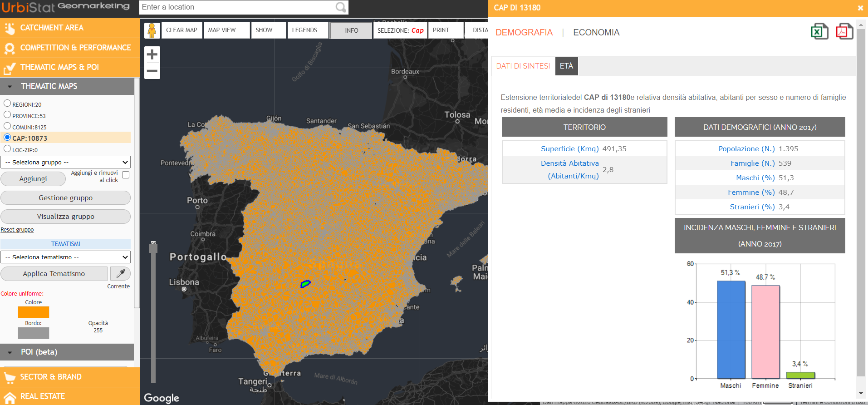Click the Sector & Brand cart icon
The height and width of the screenshot is (405, 868).
pos(10,377)
